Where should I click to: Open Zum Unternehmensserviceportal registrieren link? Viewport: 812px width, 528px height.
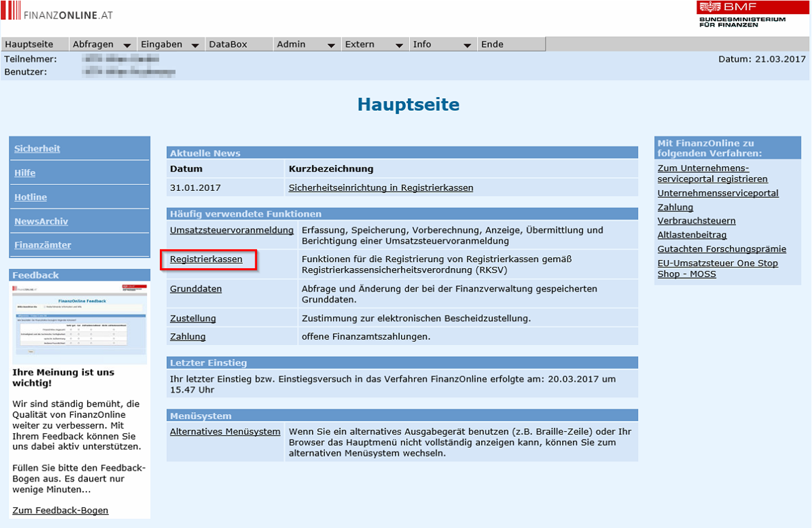(x=712, y=173)
